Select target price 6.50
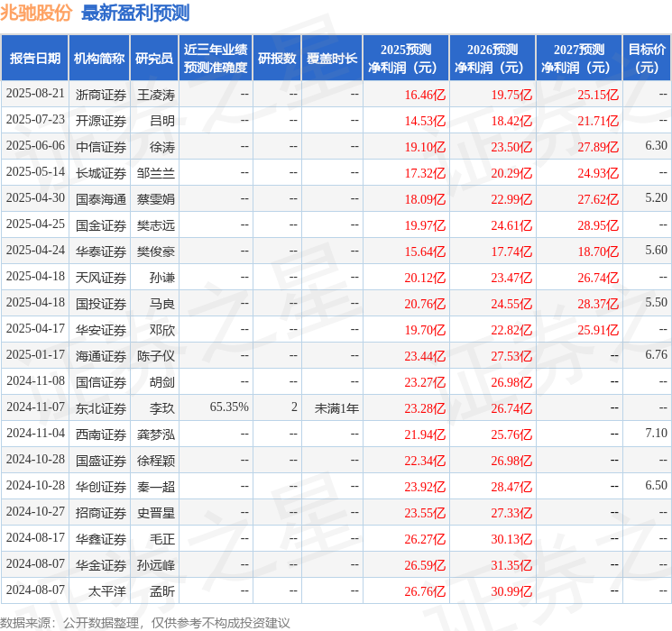The width and height of the screenshot is (672, 631). (656, 485)
